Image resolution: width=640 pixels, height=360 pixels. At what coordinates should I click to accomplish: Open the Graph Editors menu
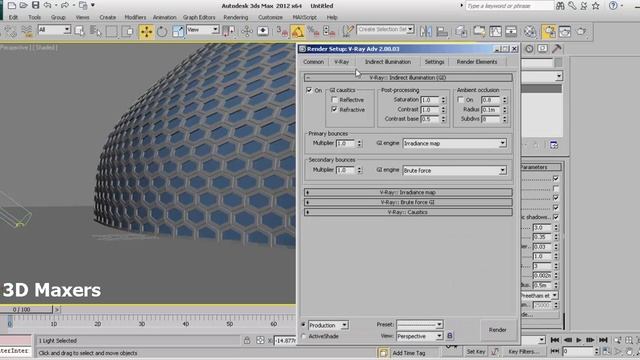[x=199, y=17]
